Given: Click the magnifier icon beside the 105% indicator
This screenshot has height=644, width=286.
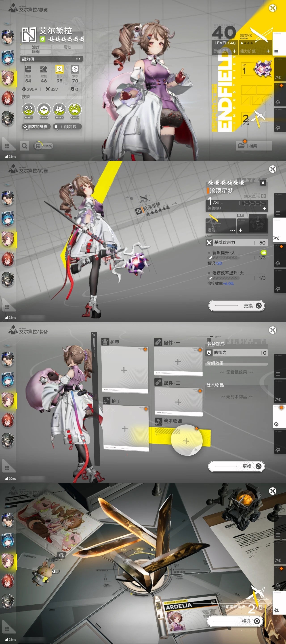Looking at the screenshot, I should pos(24,146).
